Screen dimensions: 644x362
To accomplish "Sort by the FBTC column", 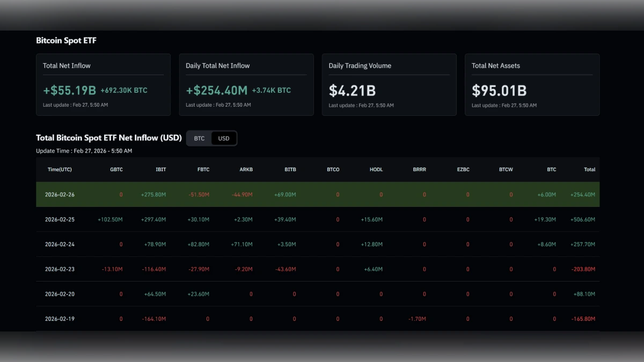I will (203, 169).
